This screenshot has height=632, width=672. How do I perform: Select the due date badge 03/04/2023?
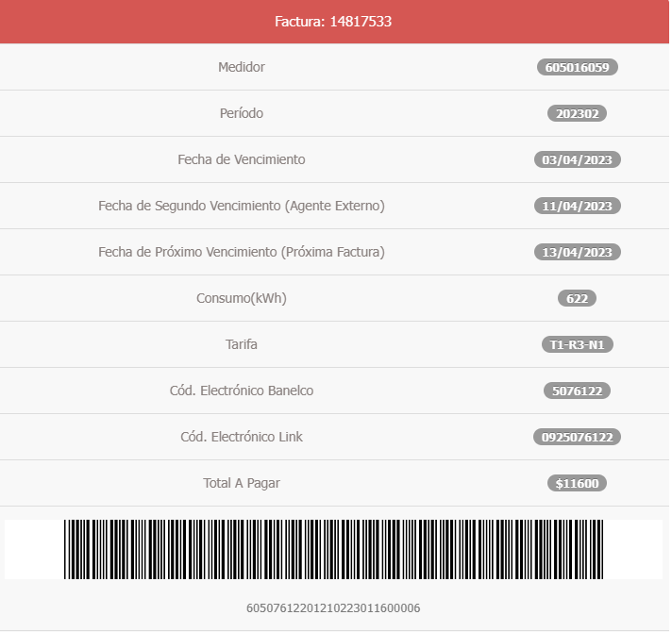578,159
